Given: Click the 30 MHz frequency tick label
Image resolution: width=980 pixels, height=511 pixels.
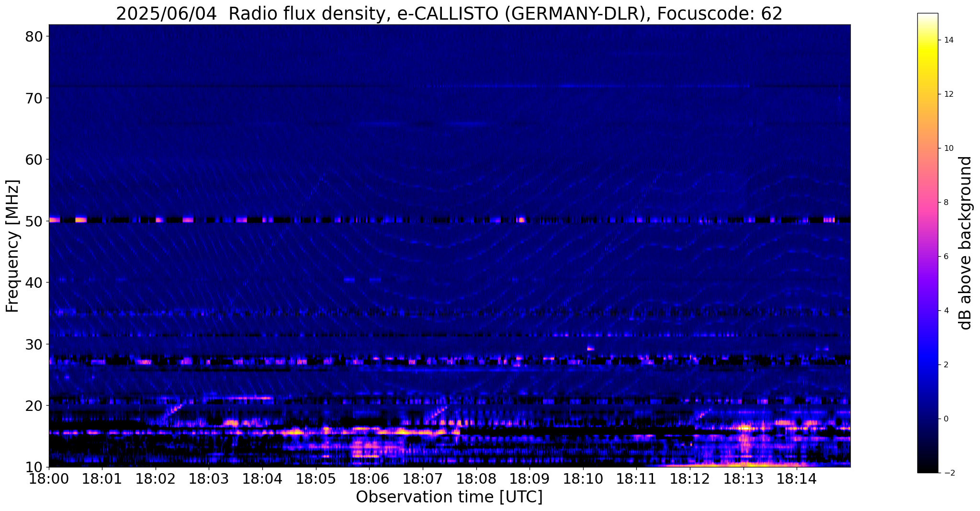Looking at the screenshot, I should (34, 344).
